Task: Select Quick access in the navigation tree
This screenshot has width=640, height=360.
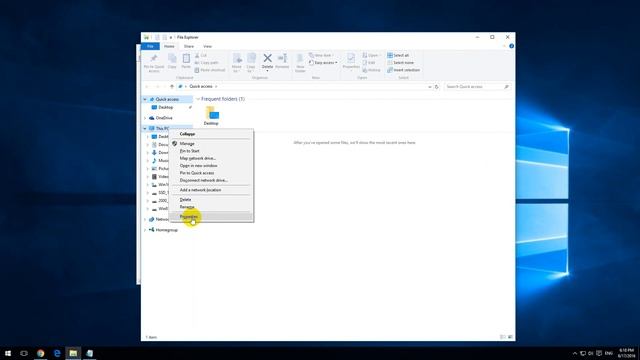Action: pyautogui.click(x=167, y=99)
